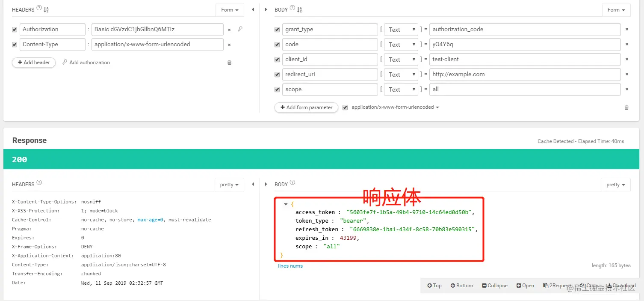Delete the grant_type parameter using its x
Screen dimensions: 644x301
[627, 30]
